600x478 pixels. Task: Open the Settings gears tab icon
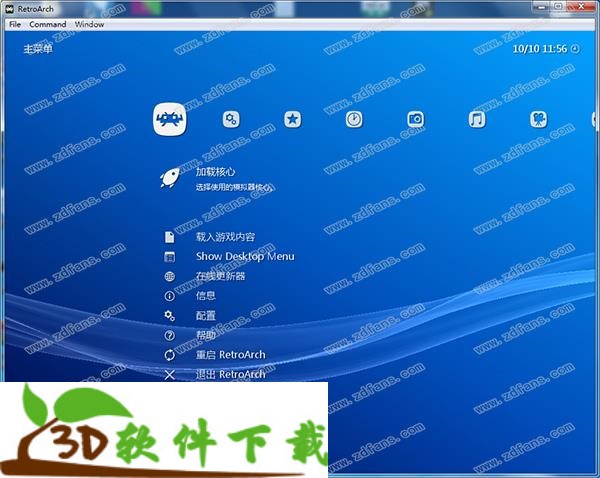(x=231, y=119)
